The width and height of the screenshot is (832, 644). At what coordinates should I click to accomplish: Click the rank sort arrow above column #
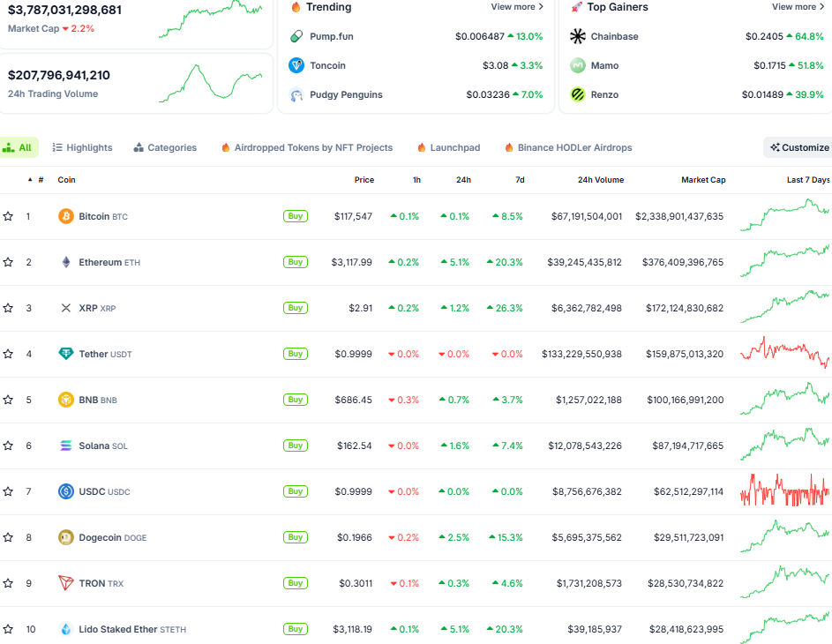pyautogui.click(x=29, y=179)
